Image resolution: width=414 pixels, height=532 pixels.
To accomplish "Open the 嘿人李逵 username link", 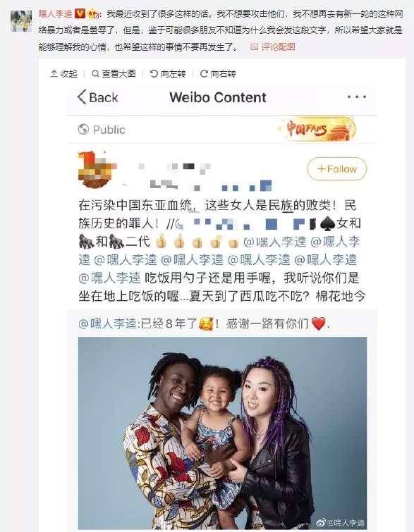I will [x=55, y=14].
